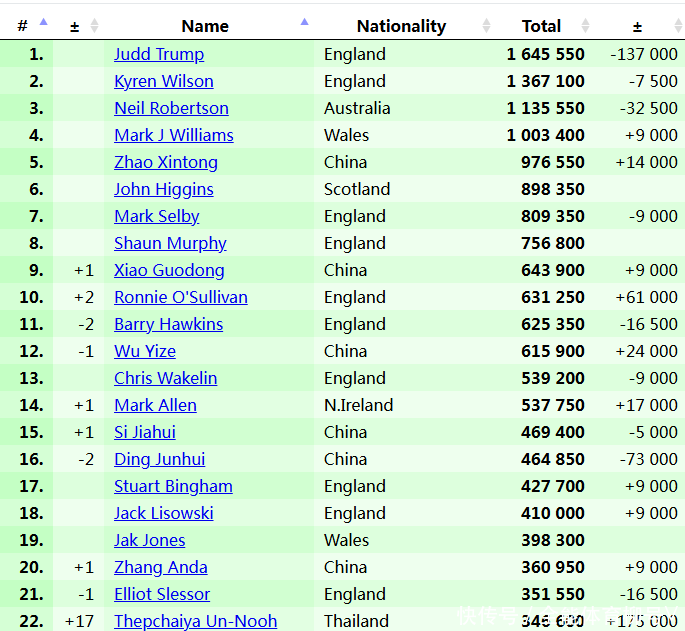This screenshot has width=685, height=631.
Task: Open the Kyren Wilson link
Action: (x=163, y=81)
